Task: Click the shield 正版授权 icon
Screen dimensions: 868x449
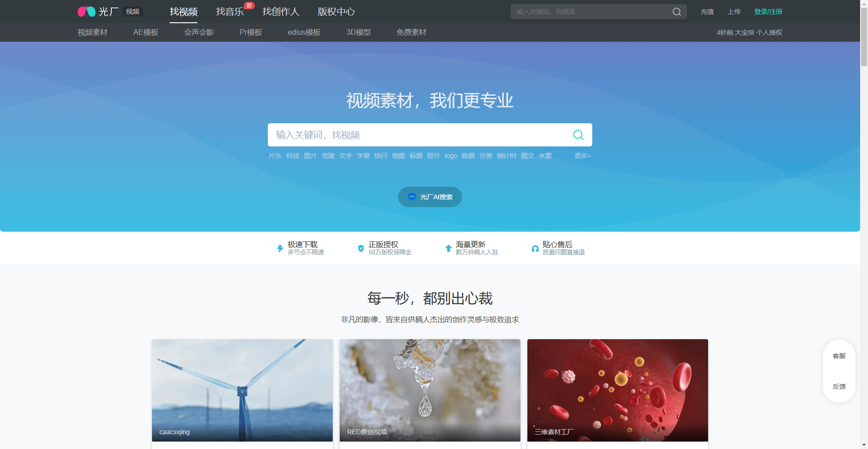Action: tap(361, 248)
